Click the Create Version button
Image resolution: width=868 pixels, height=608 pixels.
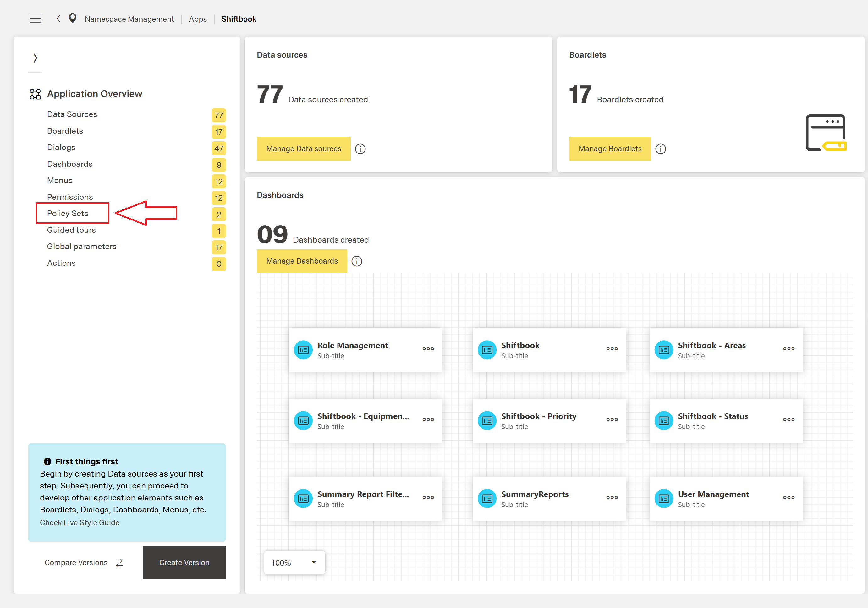(x=184, y=563)
